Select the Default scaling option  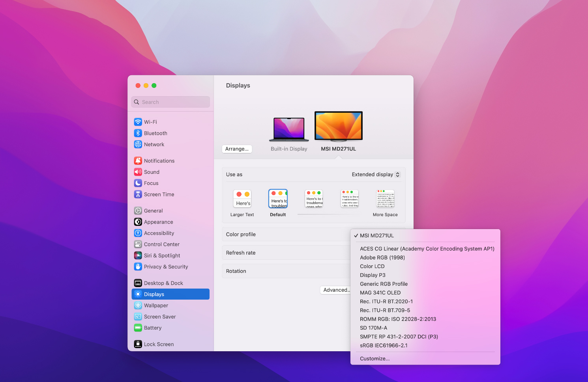tap(278, 199)
